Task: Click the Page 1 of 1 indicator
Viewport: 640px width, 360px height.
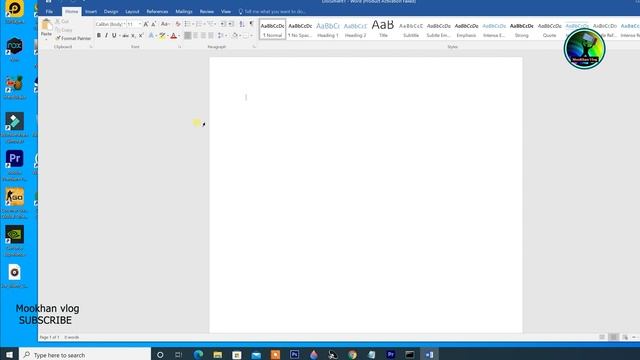Action: [49, 337]
